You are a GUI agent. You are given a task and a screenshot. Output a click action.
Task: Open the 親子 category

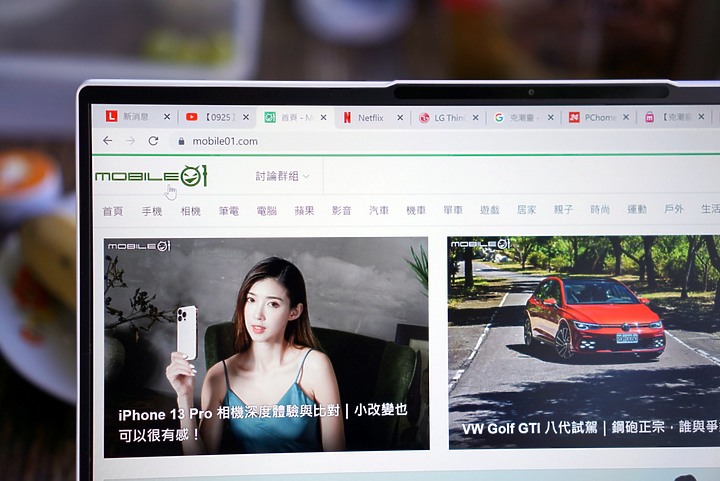(x=563, y=209)
